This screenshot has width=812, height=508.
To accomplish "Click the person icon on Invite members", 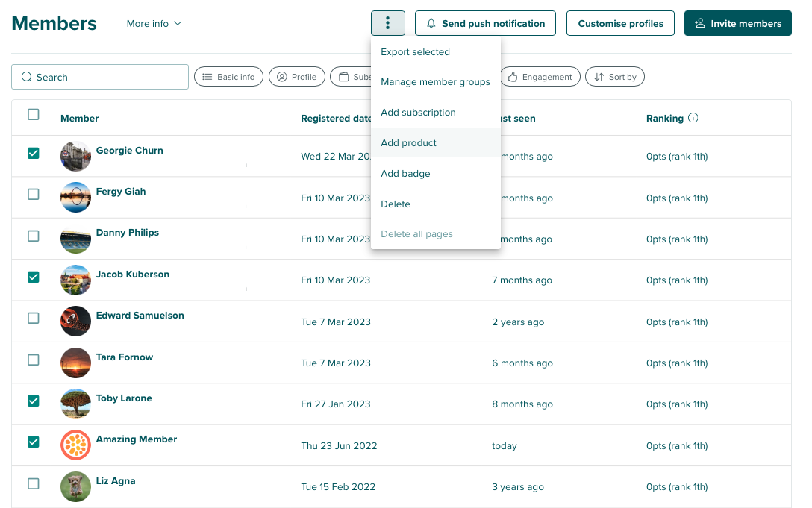I will [x=699, y=23].
